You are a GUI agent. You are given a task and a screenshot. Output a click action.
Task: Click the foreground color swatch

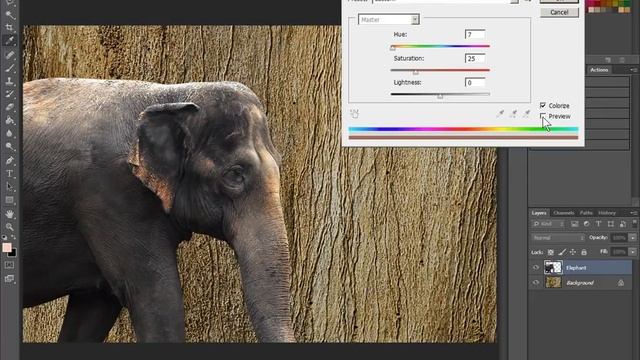click(7, 247)
